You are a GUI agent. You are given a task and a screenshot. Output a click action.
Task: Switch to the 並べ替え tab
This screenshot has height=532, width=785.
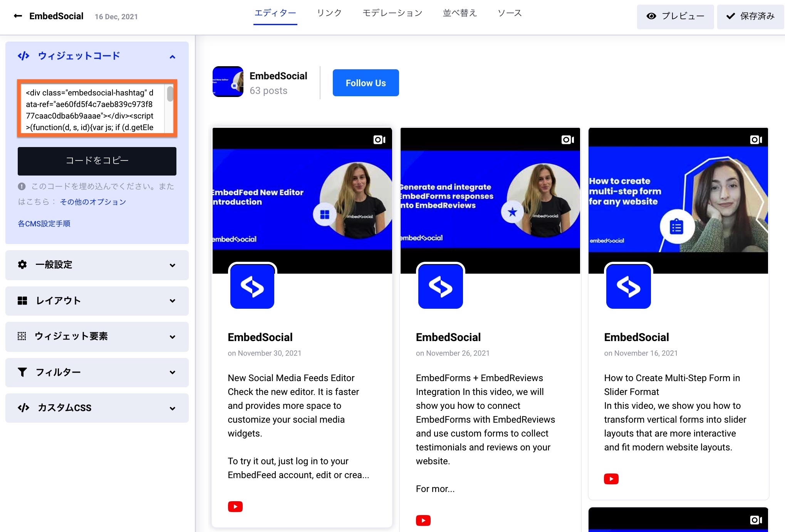(460, 13)
